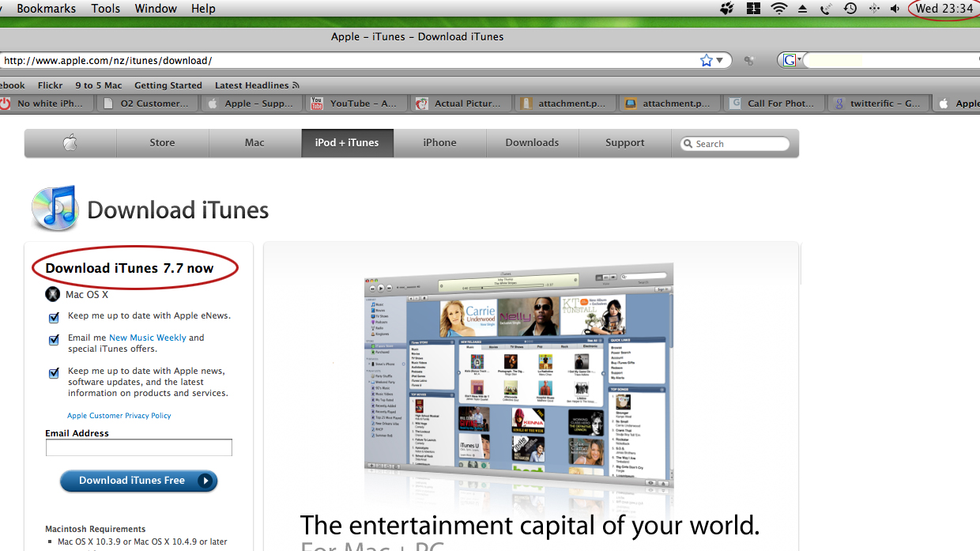Uncheck Email me New Music Weekly offers
This screenshot has height=551, width=980.
[54, 340]
